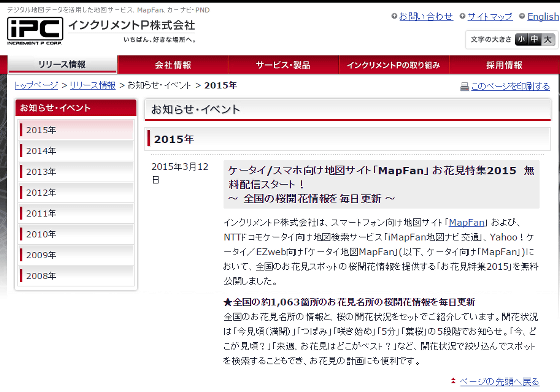Select 2009年 in the sidebar
Screen dimensions: 560x392
click(76, 255)
